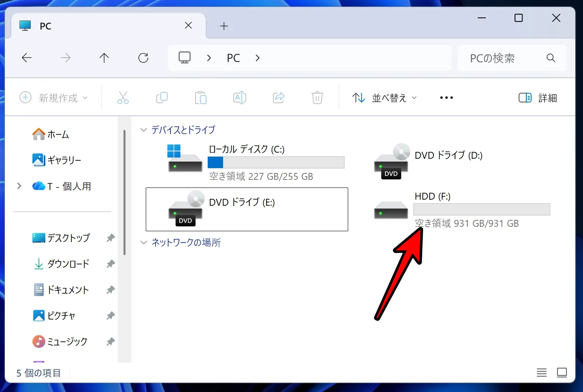Click the Share icon in the toolbar
The height and width of the screenshot is (392, 583).
[x=278, y=98]
